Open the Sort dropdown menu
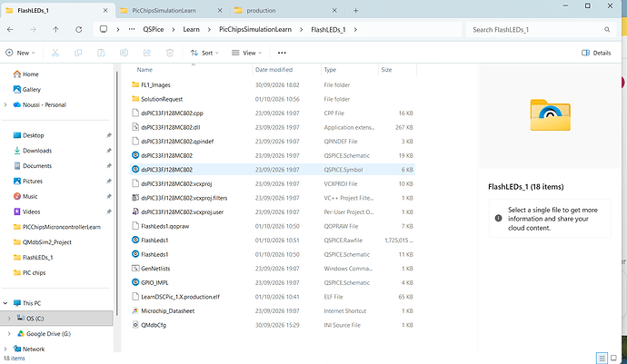The image size is (627, 364). 204,53
